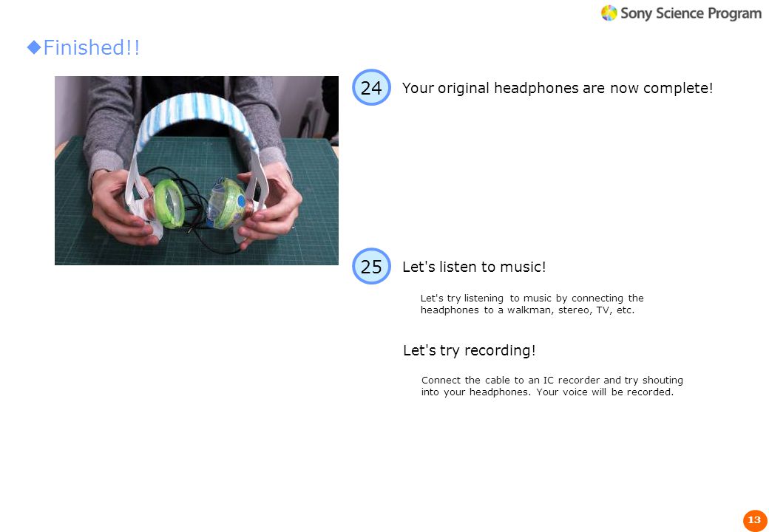
Task: Select the 'Let's try recording!' heading
Action: [x=469, y=350]
